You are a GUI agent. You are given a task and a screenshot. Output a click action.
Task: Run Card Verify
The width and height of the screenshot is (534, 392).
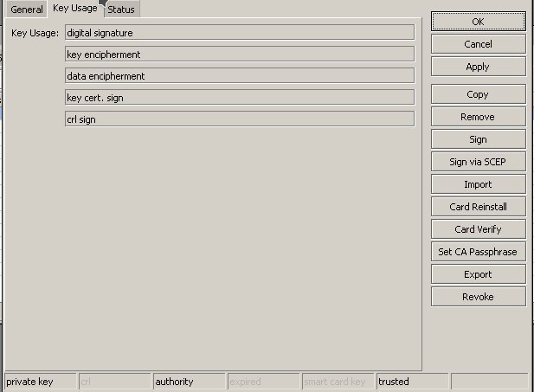pyautogui.click(x=478, y=229)
